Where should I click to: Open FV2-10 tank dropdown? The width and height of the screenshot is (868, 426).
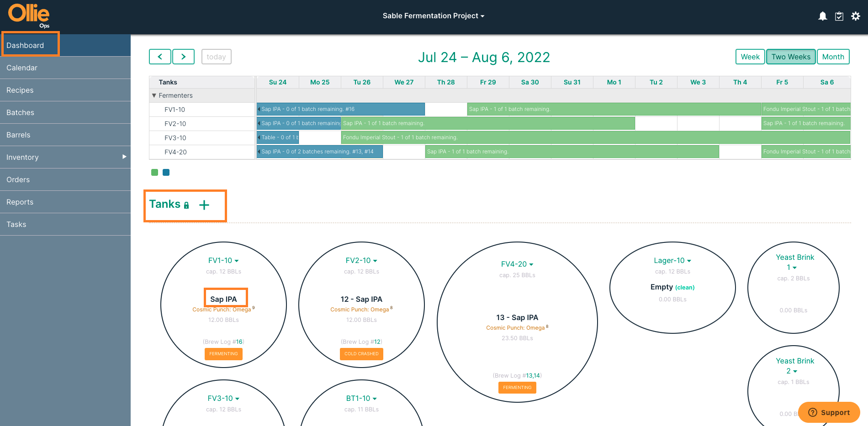361,260
